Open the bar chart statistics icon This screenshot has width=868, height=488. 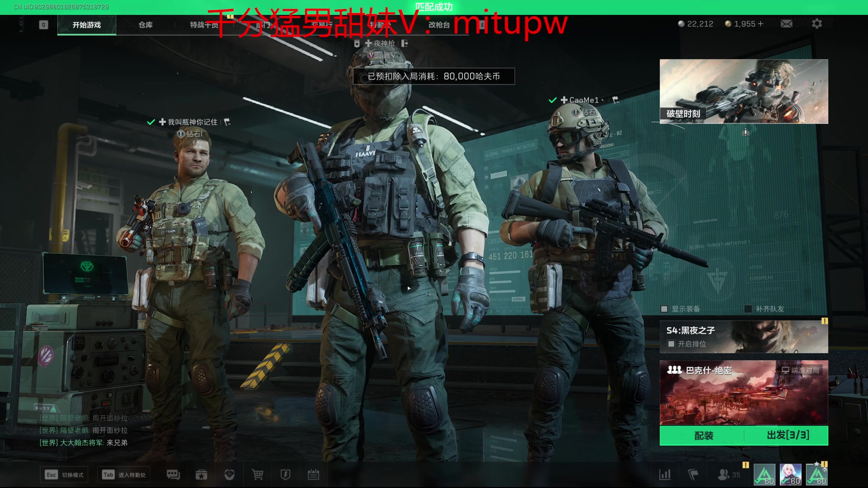pyautogui.click(x=665, y=474)
